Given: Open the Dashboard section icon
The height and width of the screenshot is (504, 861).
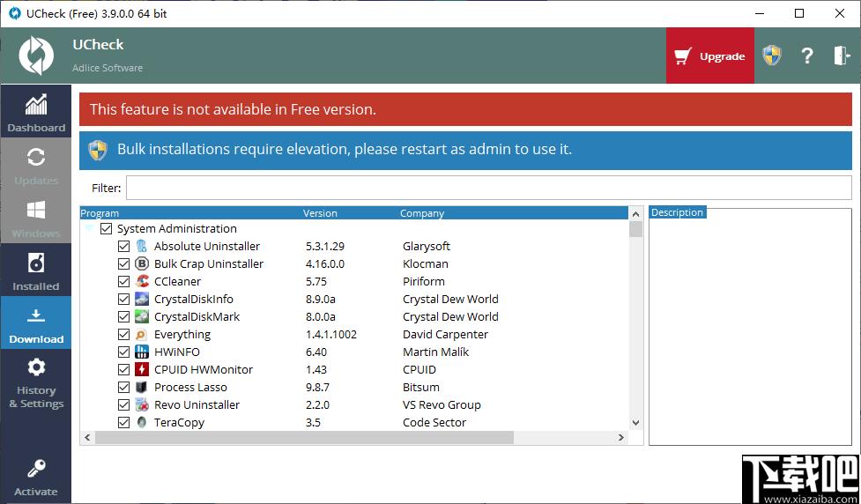Looking at the screenshot, I should [x=36, y=104].
